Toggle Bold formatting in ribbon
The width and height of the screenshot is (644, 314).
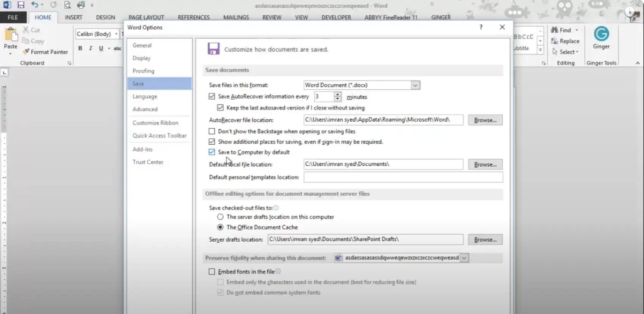click(80, 48)
